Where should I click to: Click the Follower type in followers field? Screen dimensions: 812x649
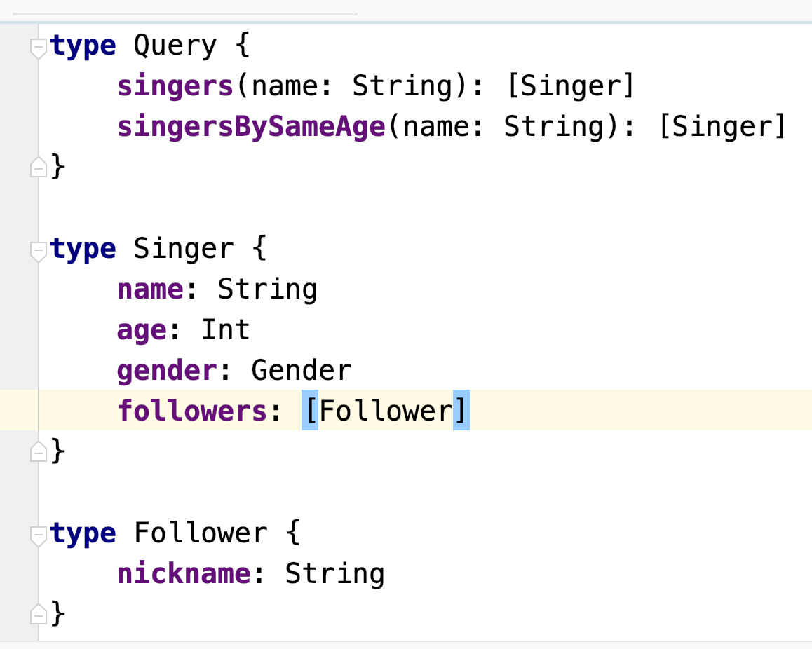(386, 411)
